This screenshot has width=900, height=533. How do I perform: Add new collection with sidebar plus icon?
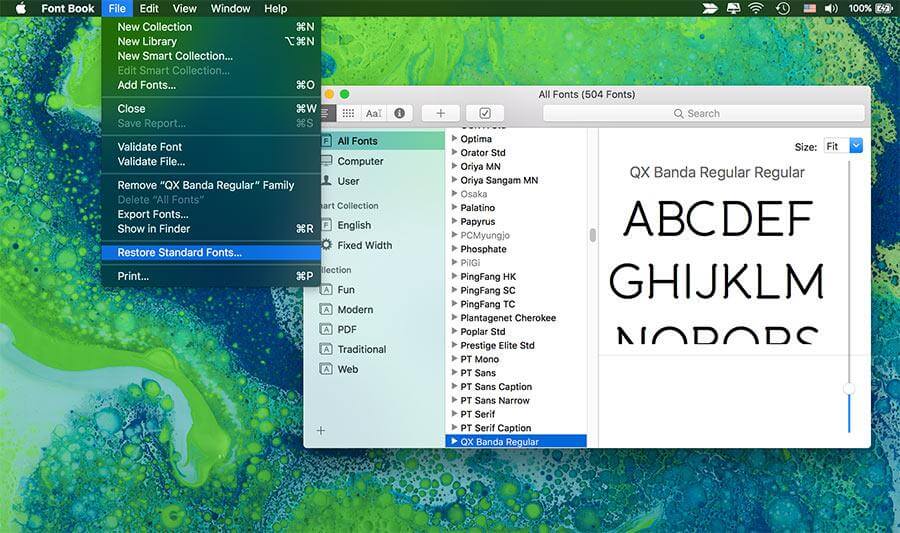(x=321, y=430)
